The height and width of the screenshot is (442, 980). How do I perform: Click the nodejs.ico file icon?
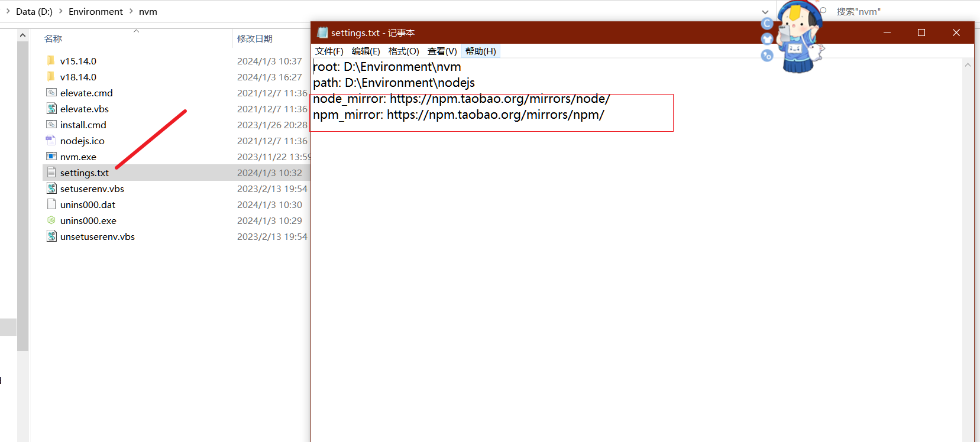tap(51, 141)
